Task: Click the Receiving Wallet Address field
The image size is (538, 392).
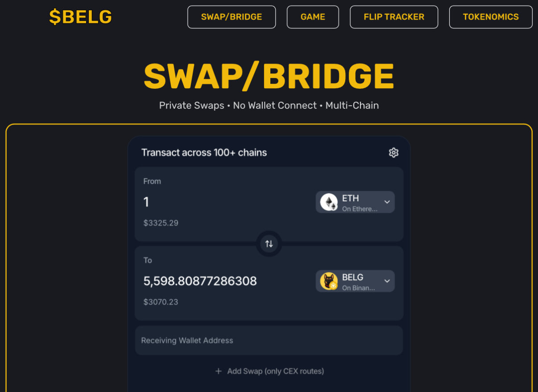Action: pos(269,340)
